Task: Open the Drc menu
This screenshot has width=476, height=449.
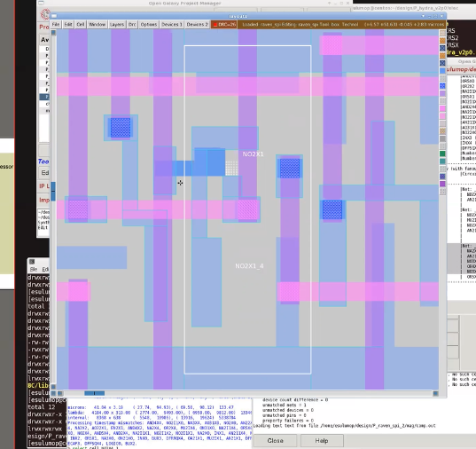Action: pyautogui.click(x=132, y=24)
